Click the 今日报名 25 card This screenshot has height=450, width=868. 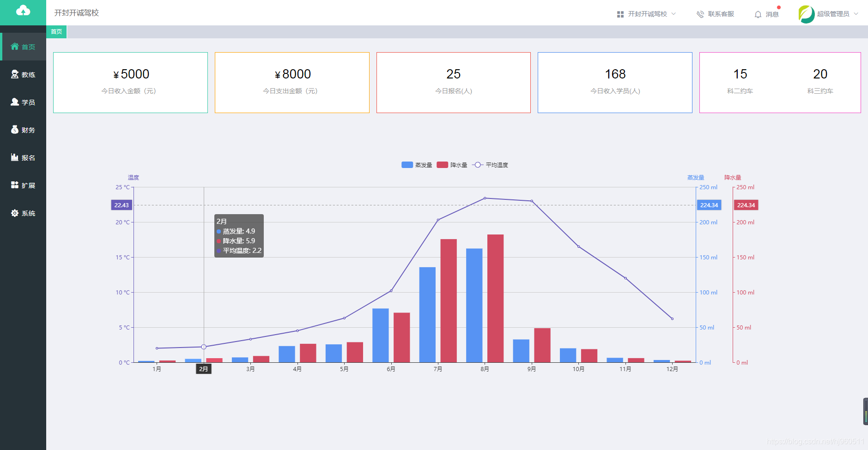point(453,82)
